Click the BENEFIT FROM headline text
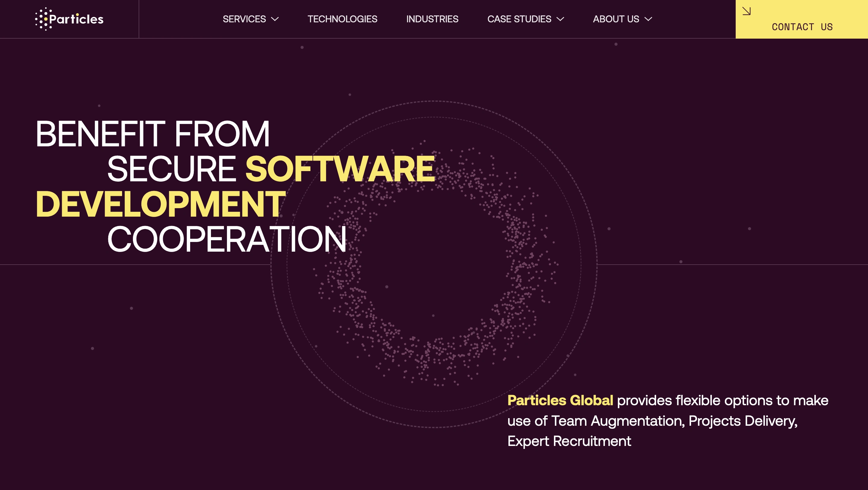This screenshot has height=490, width=868. [x=152, y=134]
